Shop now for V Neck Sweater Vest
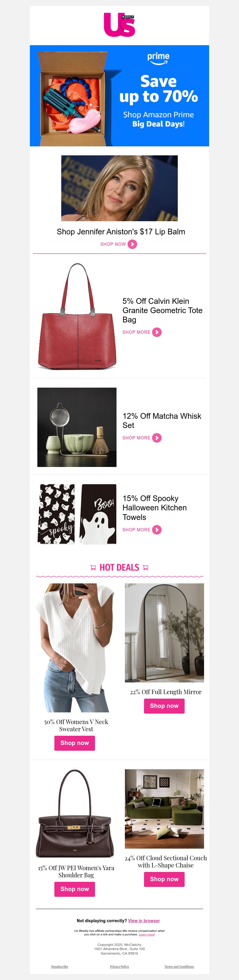 [74, 743]
